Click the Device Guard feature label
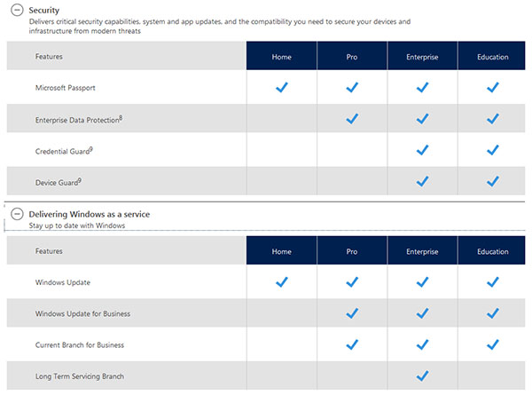532x395 pixels. (59, 181)
